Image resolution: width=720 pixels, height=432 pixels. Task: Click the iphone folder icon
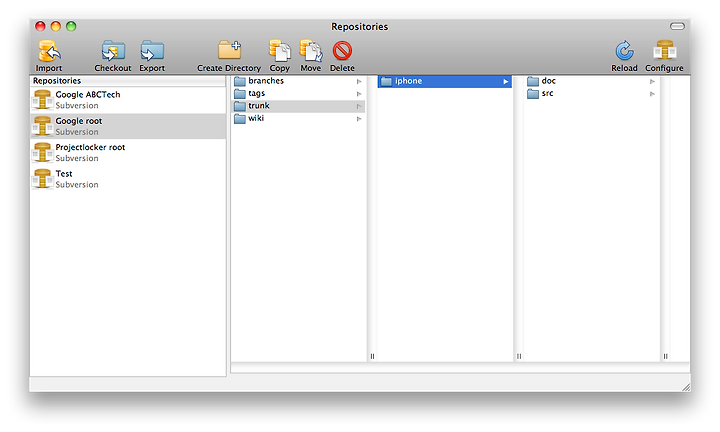[386, 81]
